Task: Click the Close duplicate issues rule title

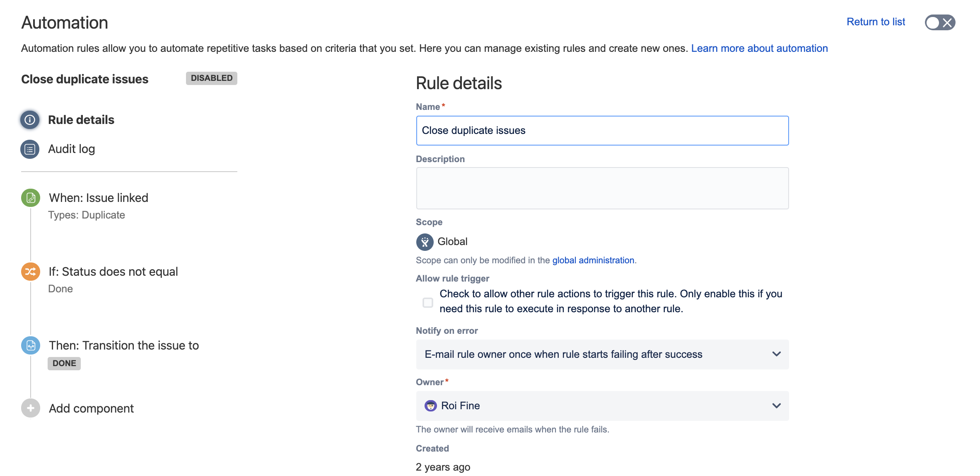Action: 85,79
